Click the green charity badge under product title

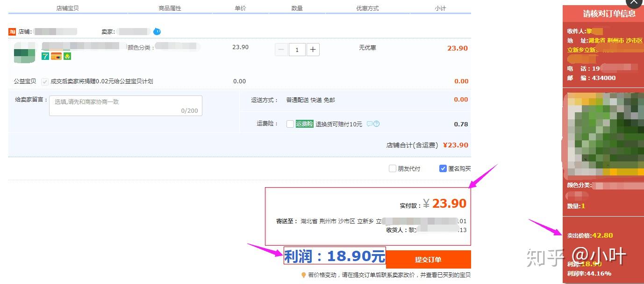[x=66, y=56]
